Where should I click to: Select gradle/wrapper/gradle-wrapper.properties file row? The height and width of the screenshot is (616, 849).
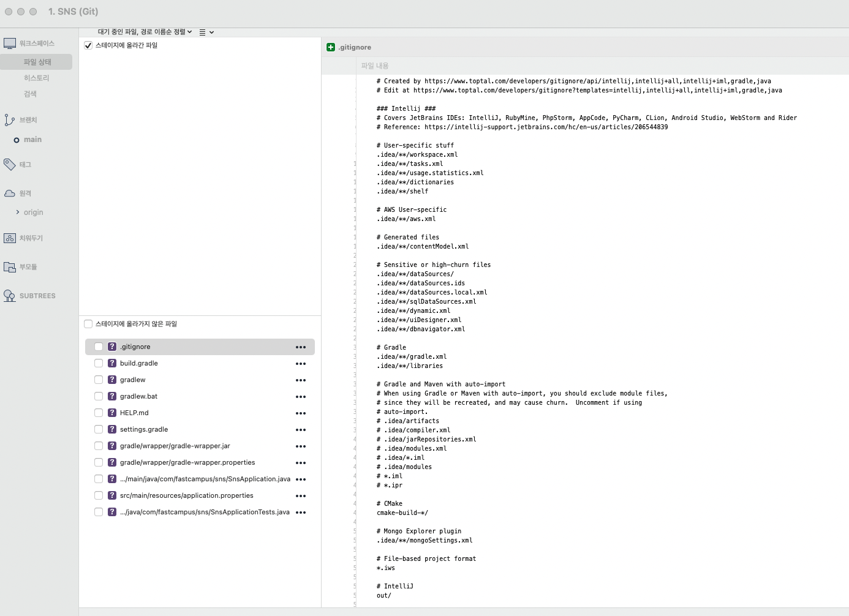point(200,462)
